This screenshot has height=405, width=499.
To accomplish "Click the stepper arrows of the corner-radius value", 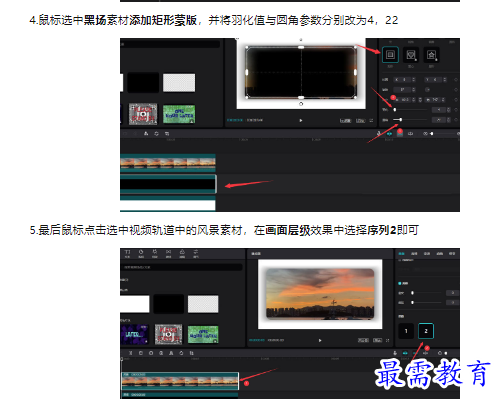I will [x=449, y=120].
